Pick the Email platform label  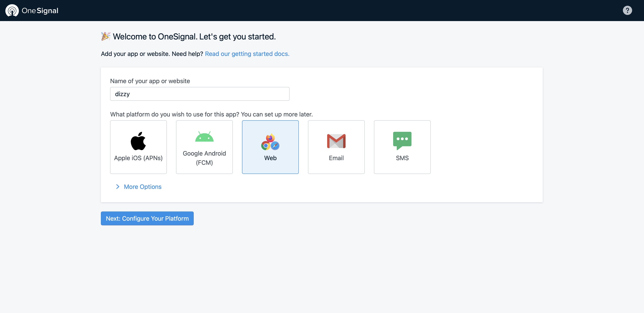click(x=336, y=158)
